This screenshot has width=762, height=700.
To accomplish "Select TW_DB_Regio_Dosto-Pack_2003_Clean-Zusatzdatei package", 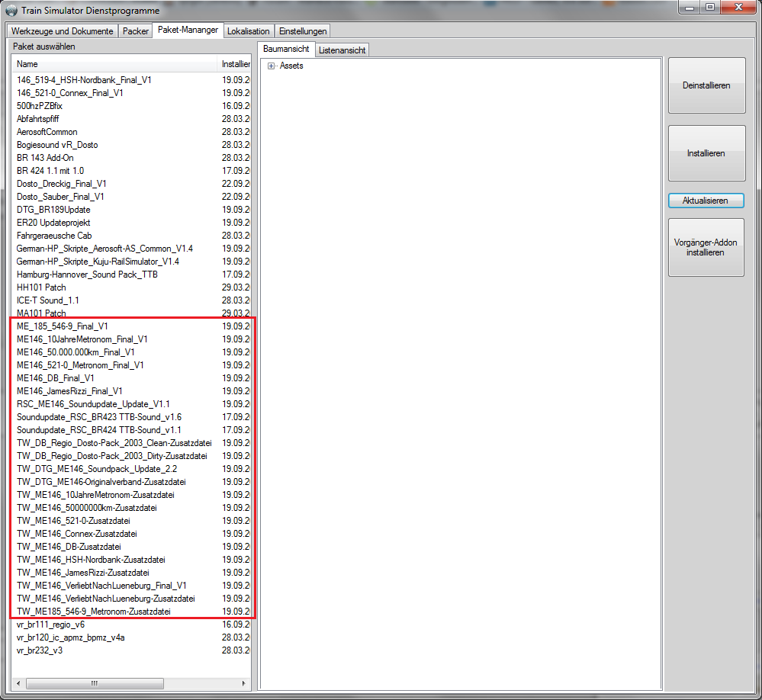I will (114, 443).
